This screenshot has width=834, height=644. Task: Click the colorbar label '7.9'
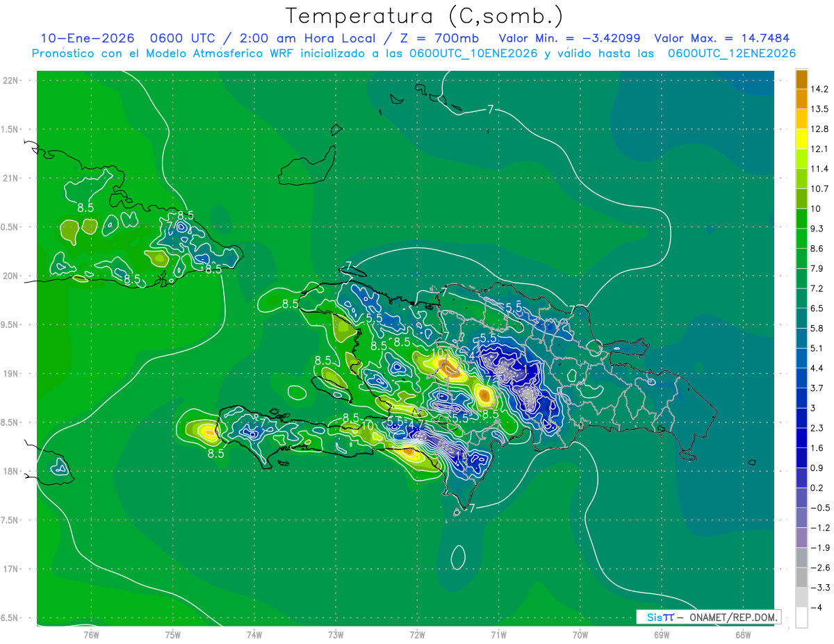817,269
